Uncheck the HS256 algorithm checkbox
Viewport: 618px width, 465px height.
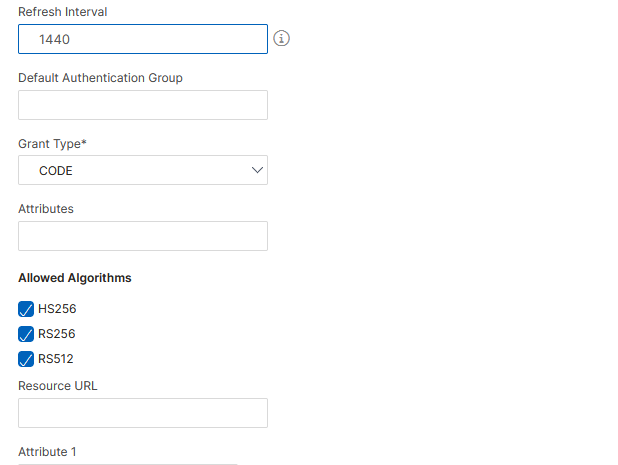pyautogui.click(x=27, y=309)
